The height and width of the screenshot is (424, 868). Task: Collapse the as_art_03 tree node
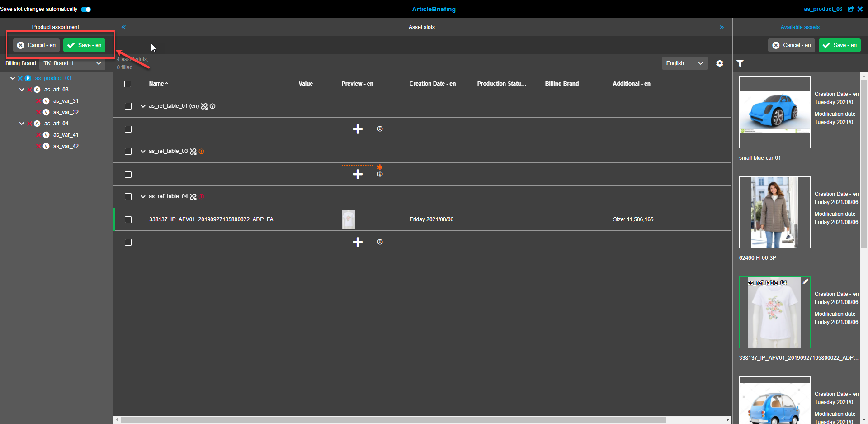coord(21,89)
